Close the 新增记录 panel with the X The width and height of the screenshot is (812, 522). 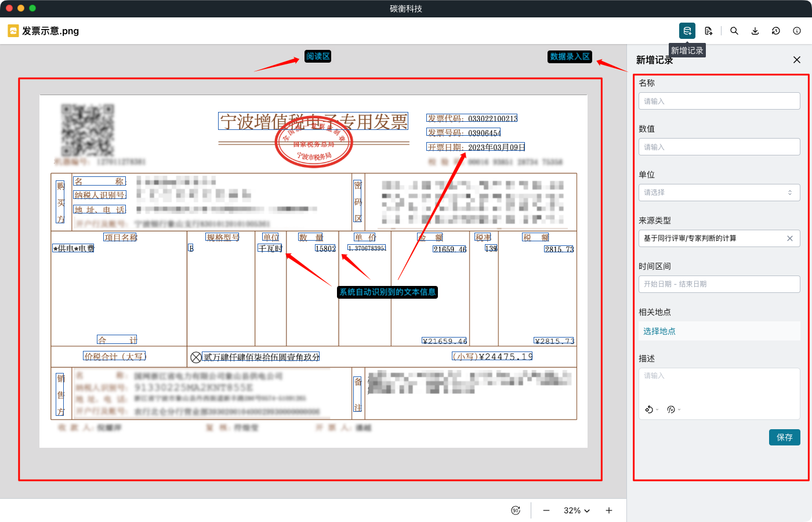(797, 60)
